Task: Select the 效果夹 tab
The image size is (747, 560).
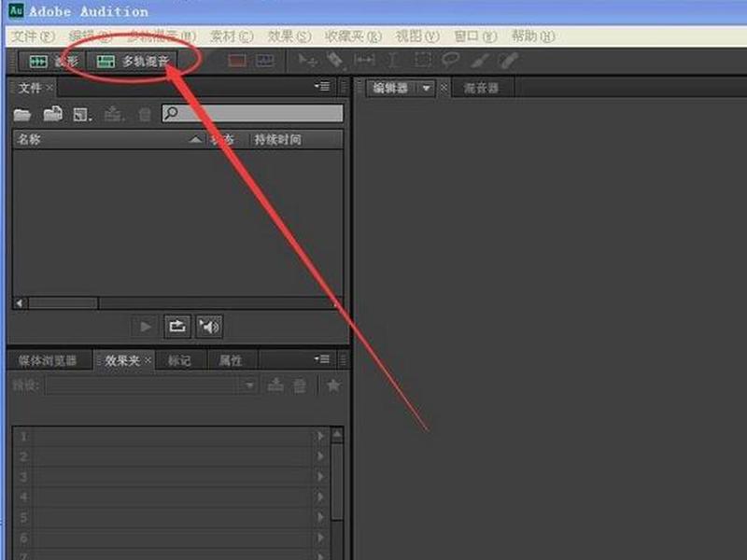Action: (122, 360)
